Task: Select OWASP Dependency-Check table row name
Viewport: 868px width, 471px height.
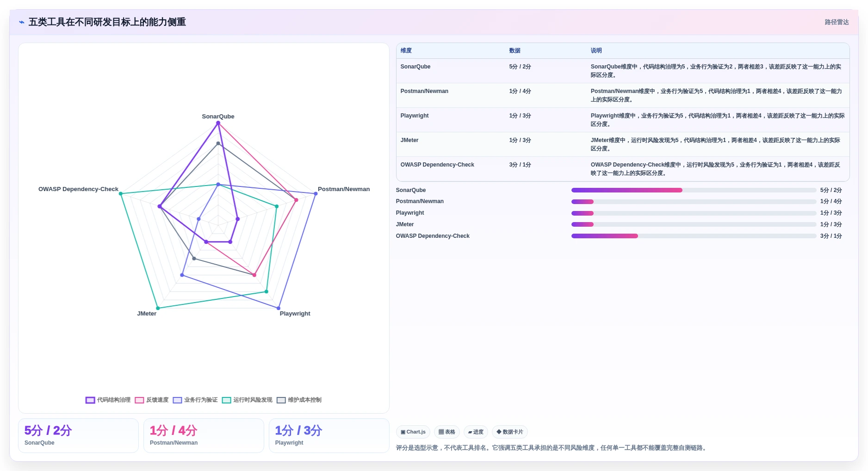Action: click(437, 165)
